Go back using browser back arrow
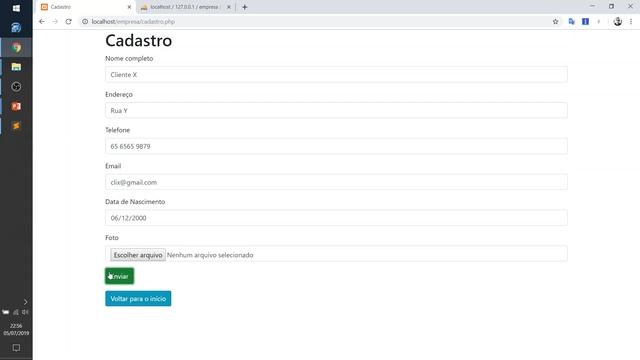This screenshot has height=360, width=640. [x=42, y=22]
